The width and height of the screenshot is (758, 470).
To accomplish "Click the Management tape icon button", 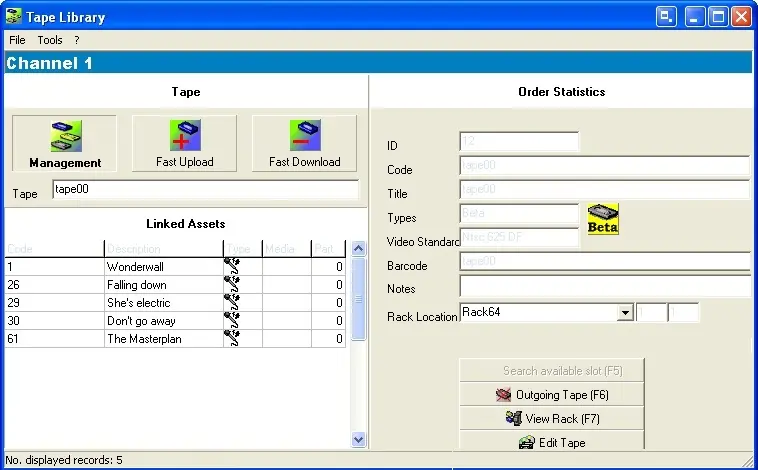I will (65, 144).
